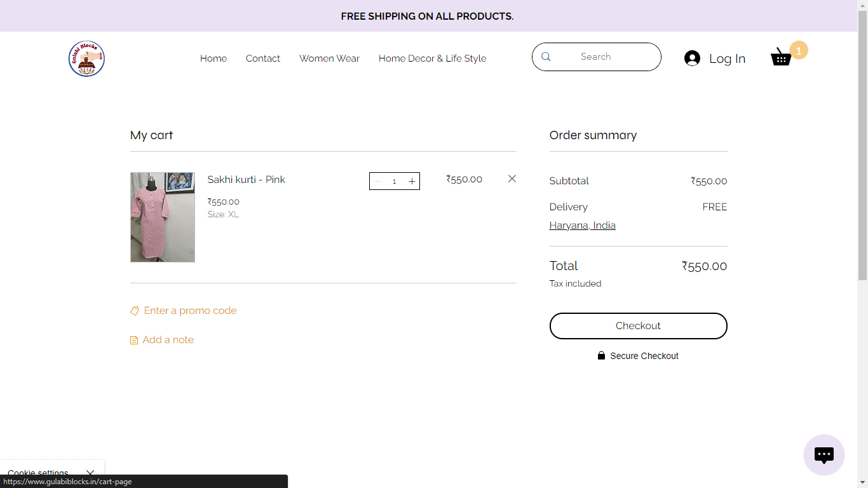868x488 pixels.
Task: Open the shopping cart basket icon
Action: [781, 57]
